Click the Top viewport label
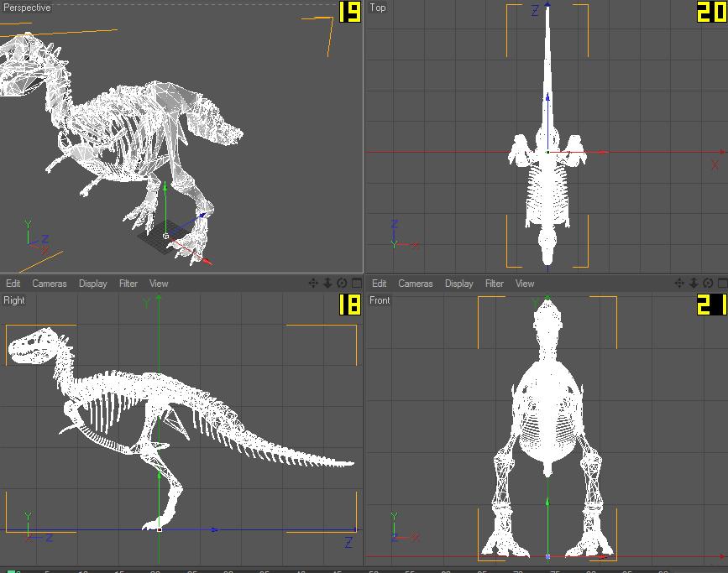This screenshot has height=573, width=728. pos(378,8)
